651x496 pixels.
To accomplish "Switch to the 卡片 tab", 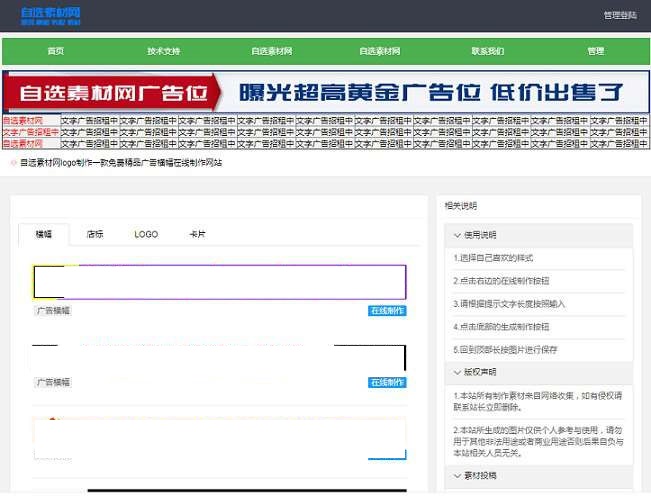I will point(197,234).
